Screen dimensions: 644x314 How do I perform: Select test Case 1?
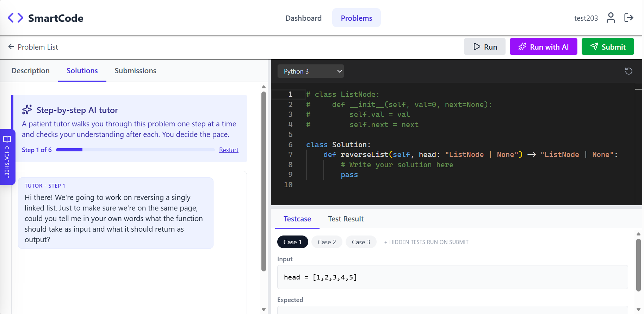coord(292,242)
